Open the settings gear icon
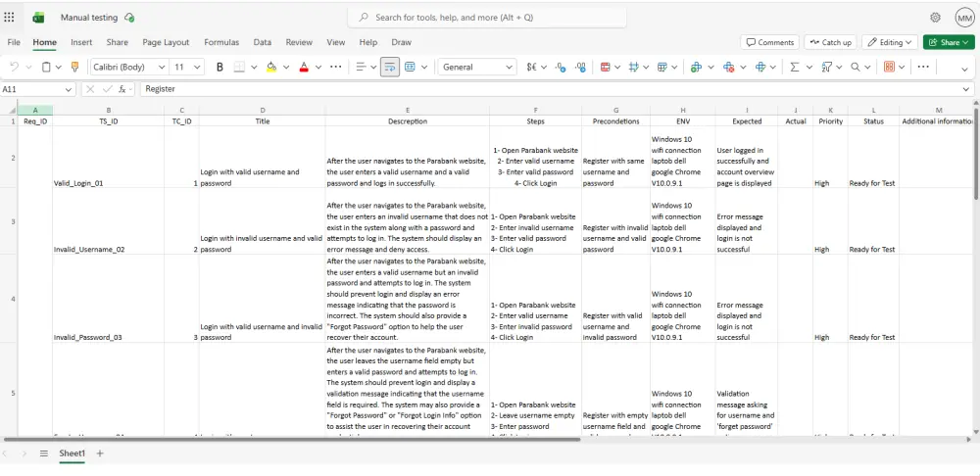980x476 pixels. (935, 18)
